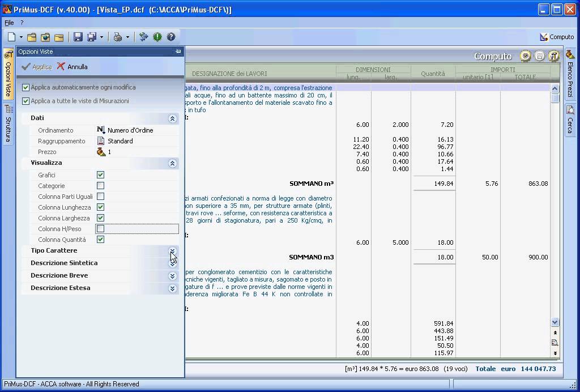Click the Open folder icon in toolbar
Viewport: 580px width, 392px height.
pyautogui.click(x=32, y=37)
